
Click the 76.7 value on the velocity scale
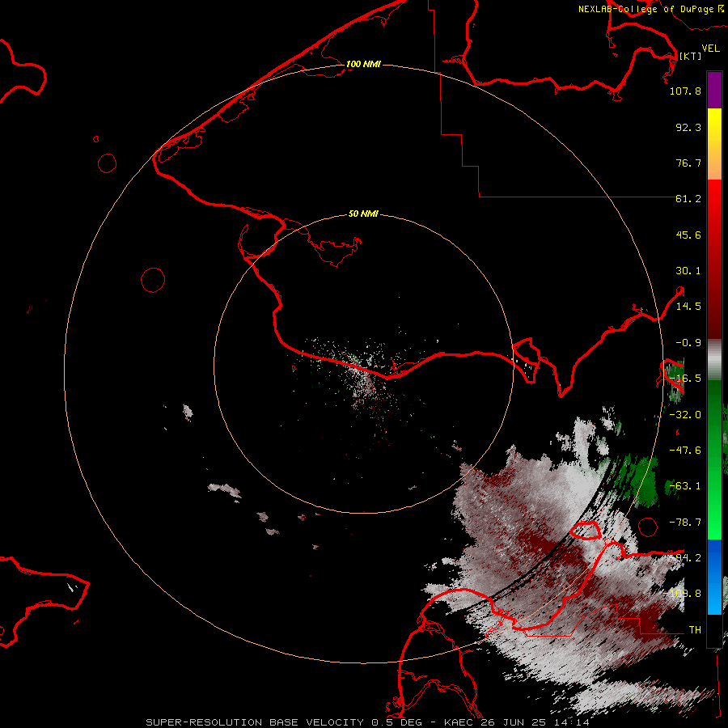688,163
